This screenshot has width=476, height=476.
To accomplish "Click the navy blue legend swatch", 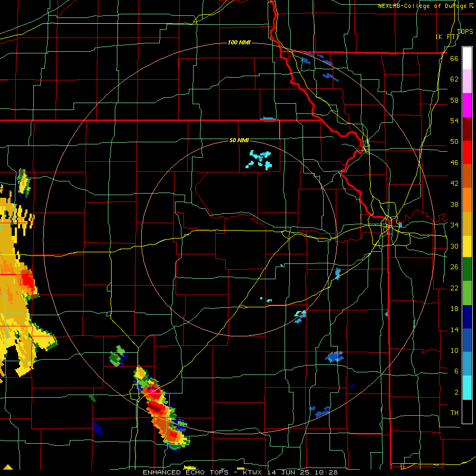I will (x=467, y=317).
